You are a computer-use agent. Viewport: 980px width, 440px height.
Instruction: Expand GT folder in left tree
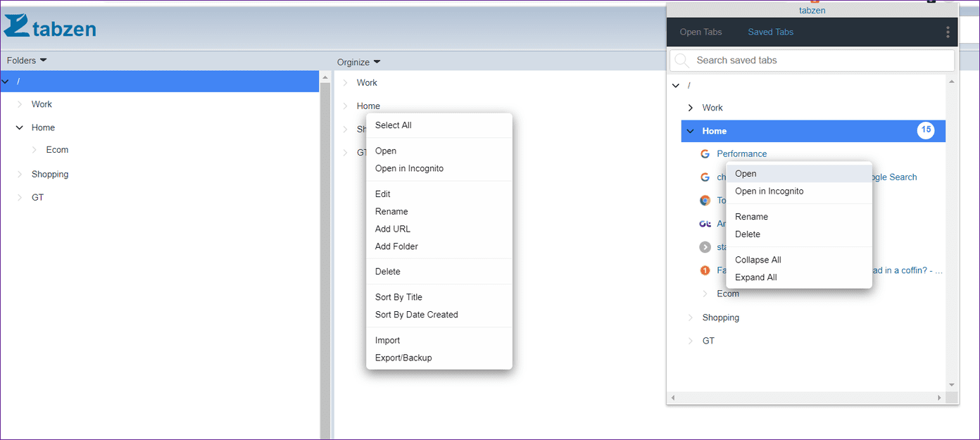pos(20,197)
